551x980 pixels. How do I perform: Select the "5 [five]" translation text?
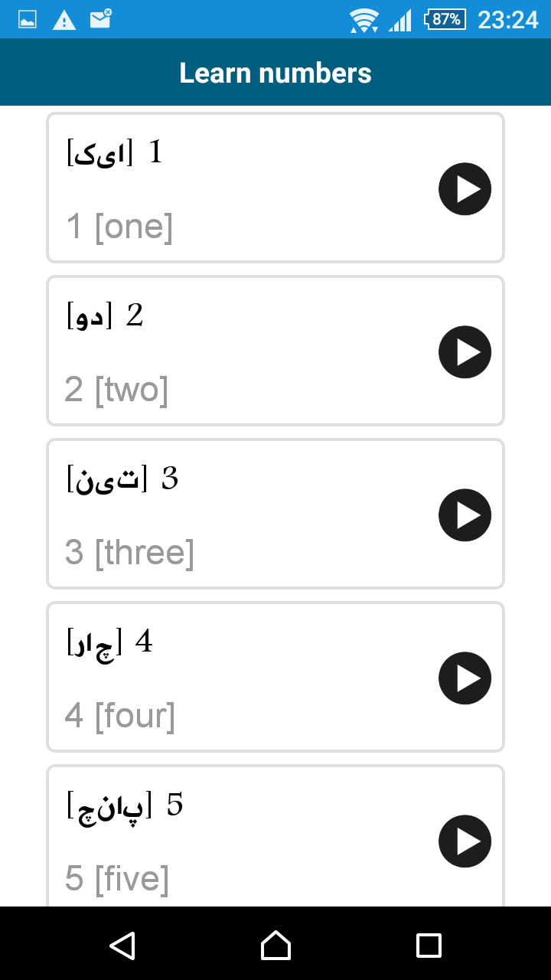click(117, 879)
